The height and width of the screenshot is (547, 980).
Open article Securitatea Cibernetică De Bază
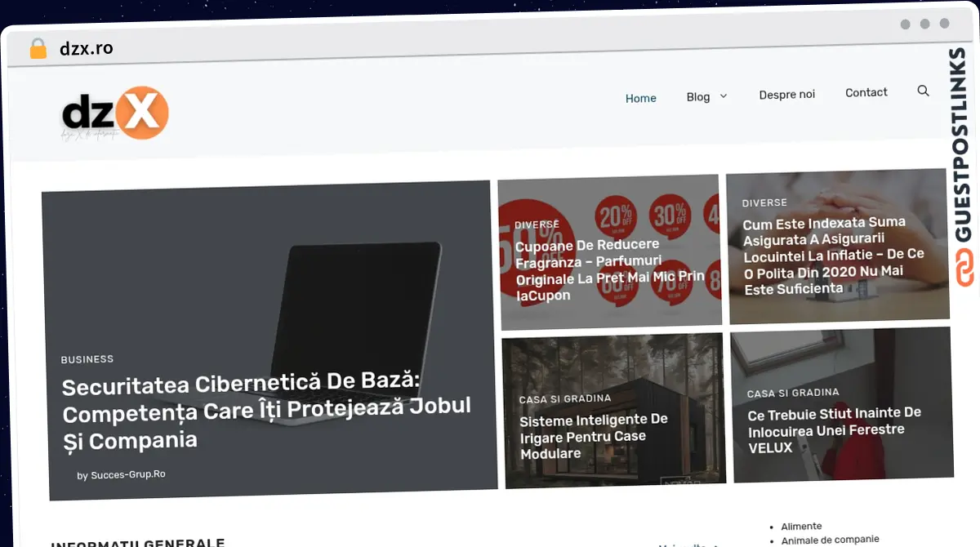(x=267, y=411)
